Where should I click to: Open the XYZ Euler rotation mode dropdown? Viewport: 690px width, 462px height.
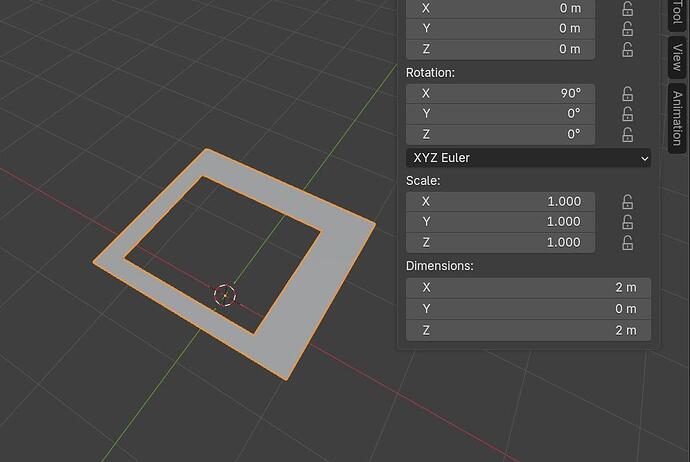tap(528, 158)
